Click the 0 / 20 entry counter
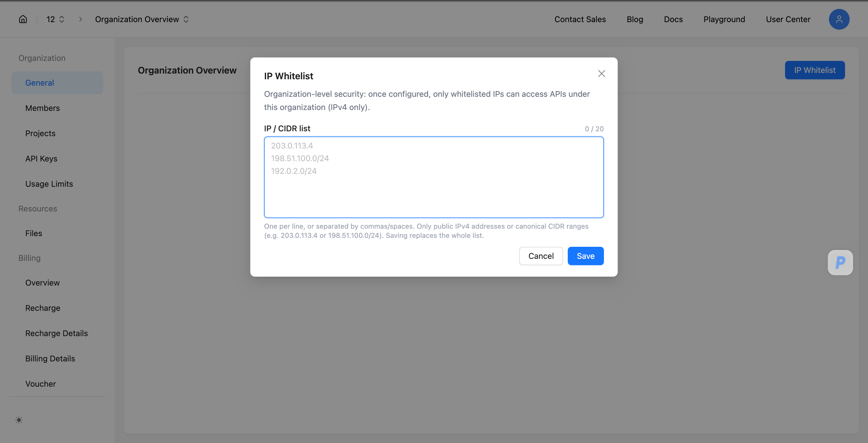Screen dimensions: 868x443 point(594,129)
